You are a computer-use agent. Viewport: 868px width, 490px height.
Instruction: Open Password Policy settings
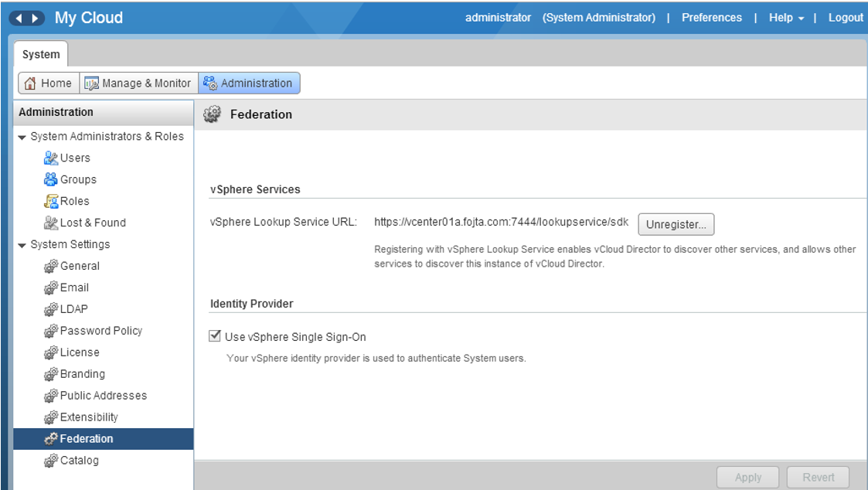tap(101, 331)
